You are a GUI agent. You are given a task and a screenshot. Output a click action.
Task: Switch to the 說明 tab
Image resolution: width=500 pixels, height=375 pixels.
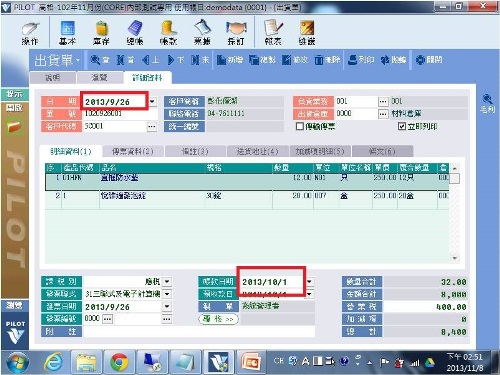coord(52,78)
